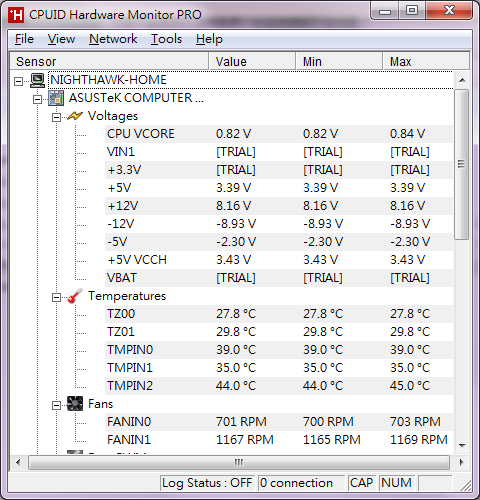This screenshot has width=480, height=500.
Task: Click the horizontal scrollbar right arrow
Action: [x=461, y=462]
